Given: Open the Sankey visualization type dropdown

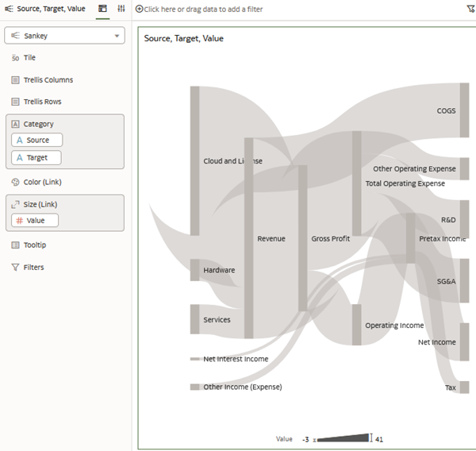Looking at the screenshot, I should tap(64, 36).
